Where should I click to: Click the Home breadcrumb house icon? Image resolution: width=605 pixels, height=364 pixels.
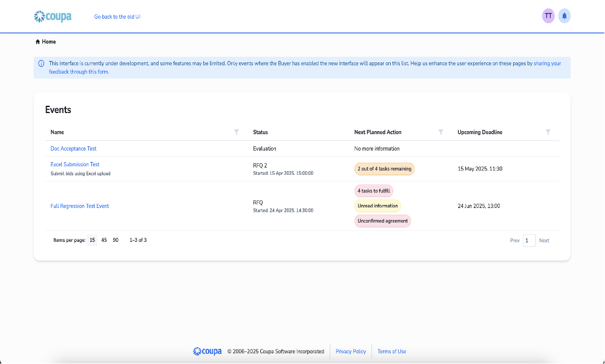coord(38,41)
